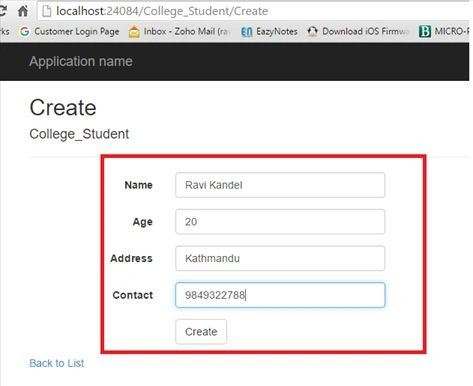
Task: Click the page icon in the address bar
Action: click(x=47, y=11)
